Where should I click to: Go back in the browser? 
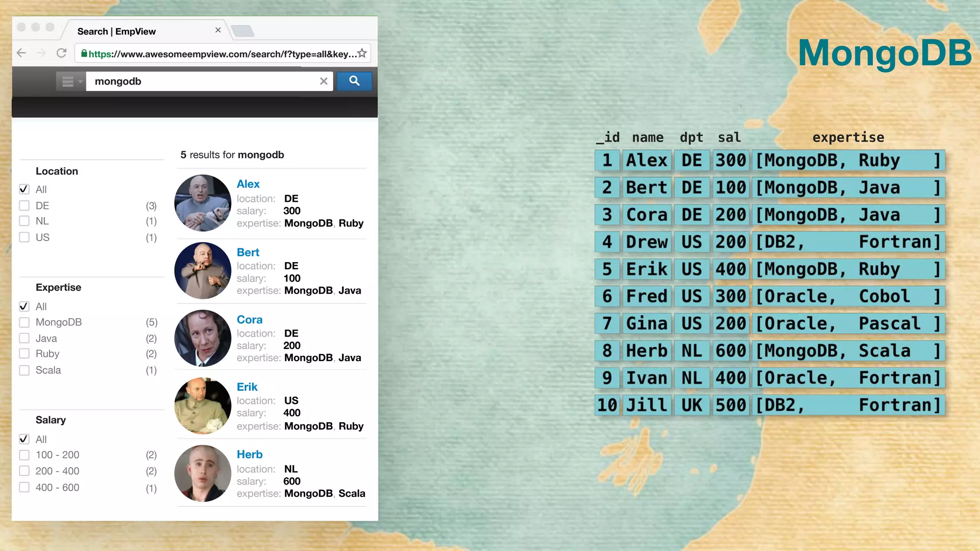click(x=22, y=53)
